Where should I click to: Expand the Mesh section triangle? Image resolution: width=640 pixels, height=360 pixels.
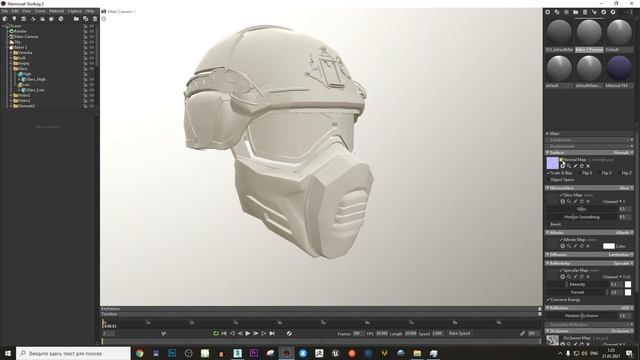[x=547, y=133]
